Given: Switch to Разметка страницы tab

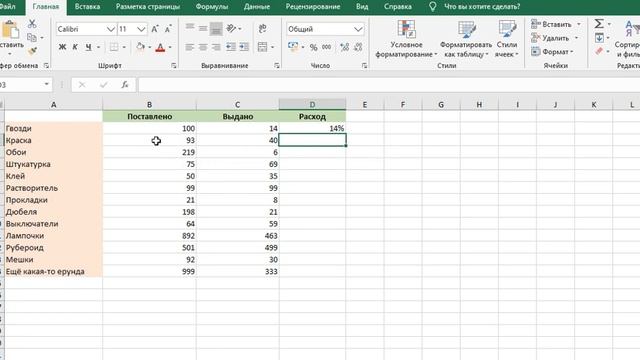Looking at the screenshot, I should pos(148,7).
